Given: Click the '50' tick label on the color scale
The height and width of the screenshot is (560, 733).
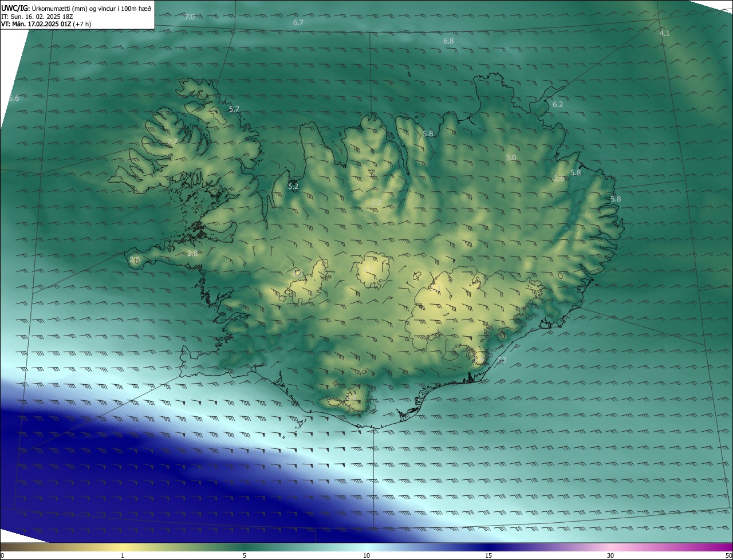Looking at the screenshot, I should [x=728, y=555].
